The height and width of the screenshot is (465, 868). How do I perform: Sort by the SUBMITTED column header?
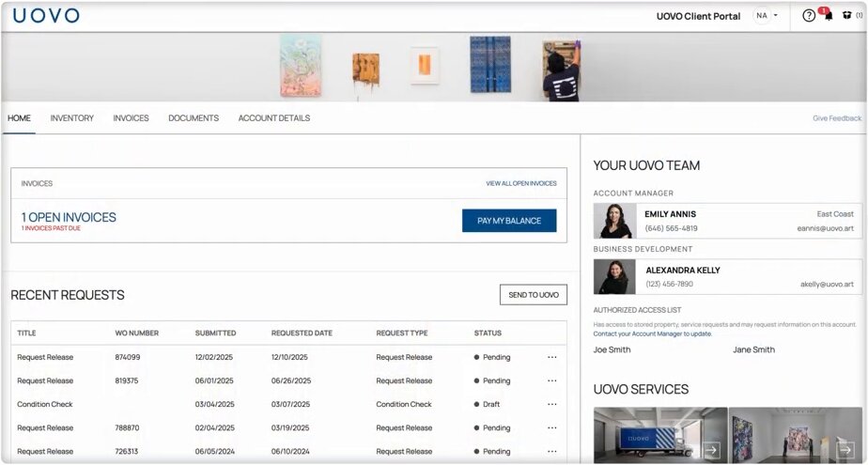pos(215,333)
